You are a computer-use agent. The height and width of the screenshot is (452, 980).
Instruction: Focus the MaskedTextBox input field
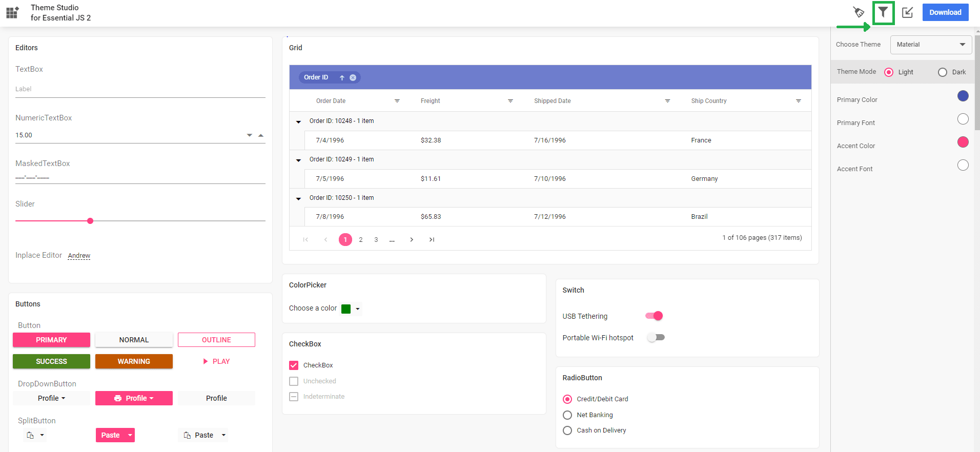click(x=140, y=177)
